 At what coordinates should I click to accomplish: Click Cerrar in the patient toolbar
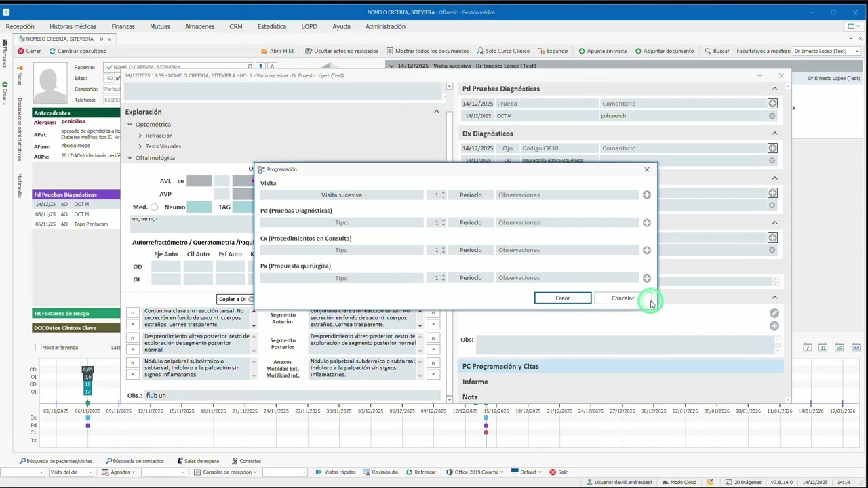pos(29,51)
